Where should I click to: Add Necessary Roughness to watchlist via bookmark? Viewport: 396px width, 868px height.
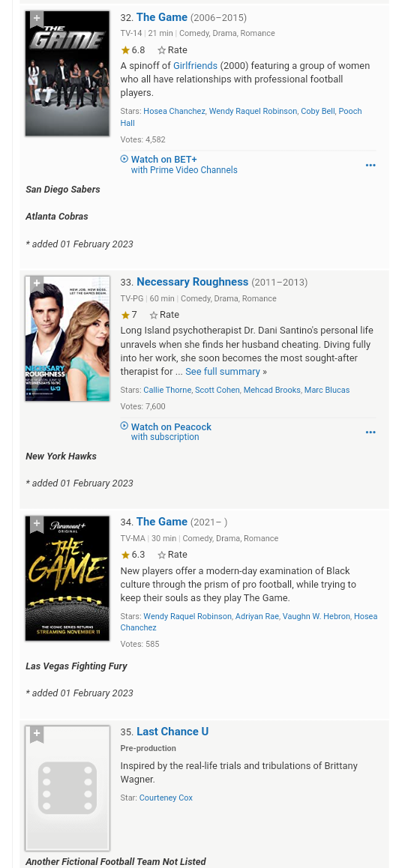[x=37, y=284]
